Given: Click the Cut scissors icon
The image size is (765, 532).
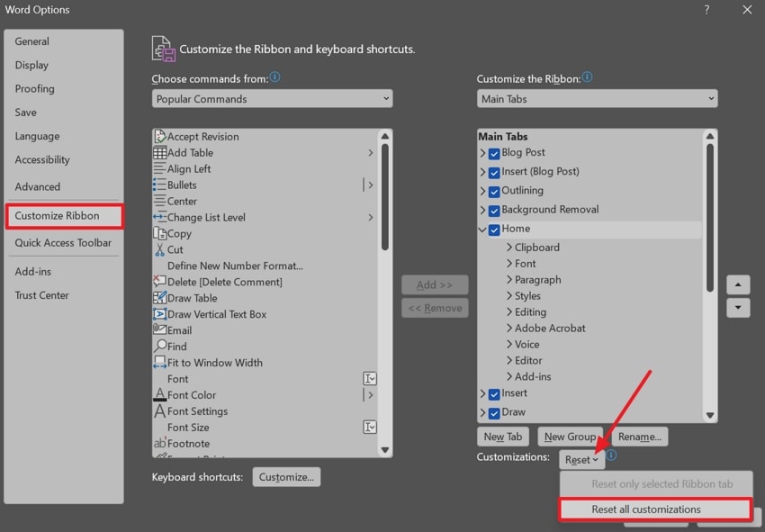Looking at the screenshot, I should tap(159, 249).
